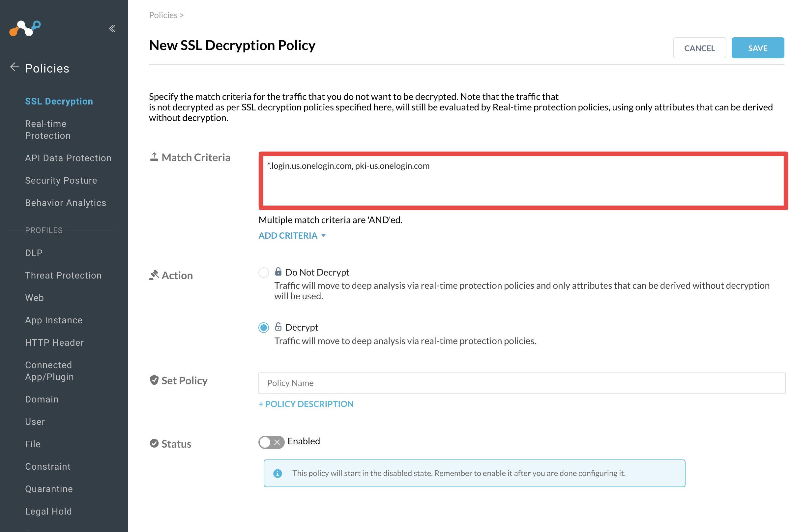Click the Policies breadcrumb link

(x=163, y=15)
